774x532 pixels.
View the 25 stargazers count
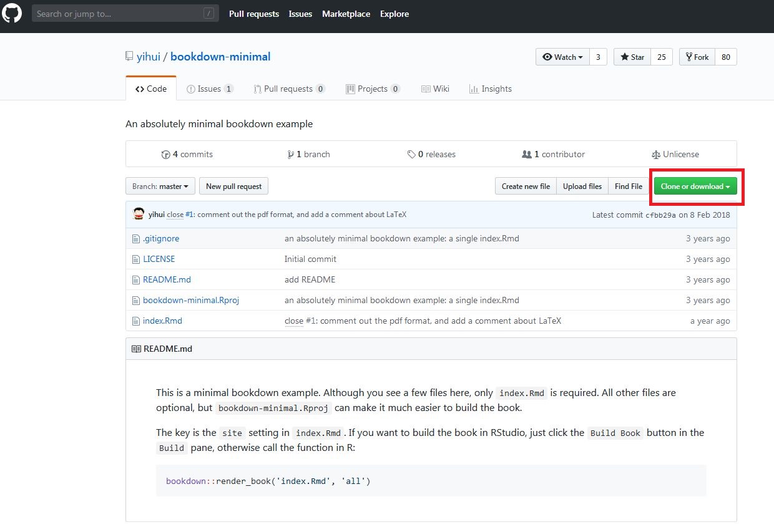click(662, 57)
